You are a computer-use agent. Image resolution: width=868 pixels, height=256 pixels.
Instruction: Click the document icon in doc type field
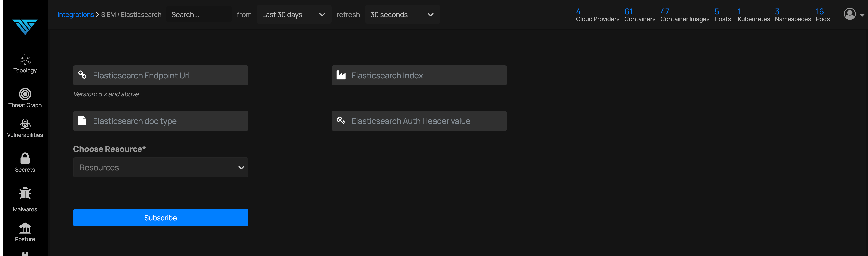point(82,120)
